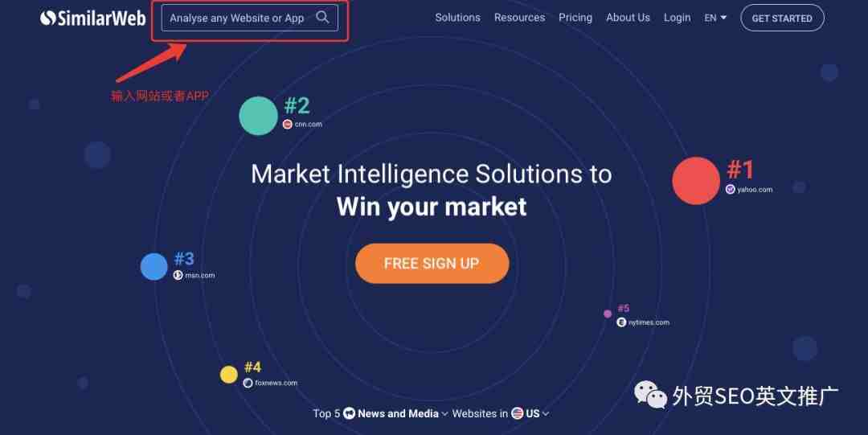Image resolution: width=868 pixels, height=435 pixels.
Task: Click the Login link
Action: 677,18
